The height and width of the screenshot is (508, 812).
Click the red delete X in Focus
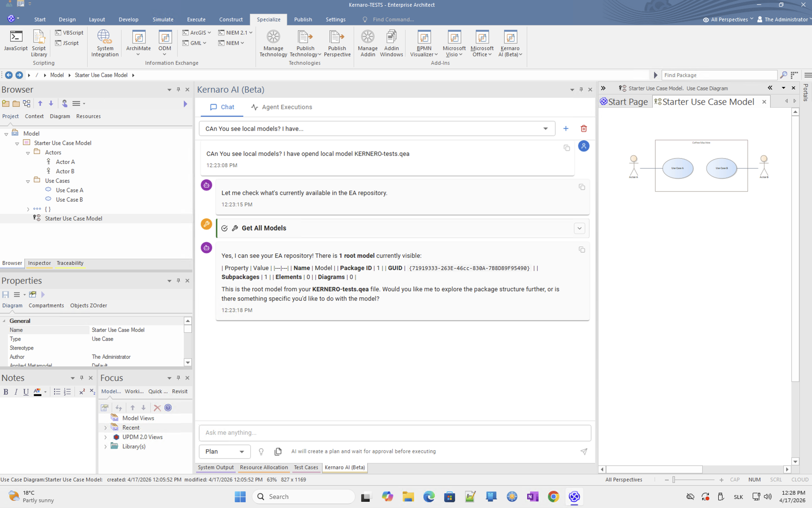pyautogui.click(x=157, y=408)
